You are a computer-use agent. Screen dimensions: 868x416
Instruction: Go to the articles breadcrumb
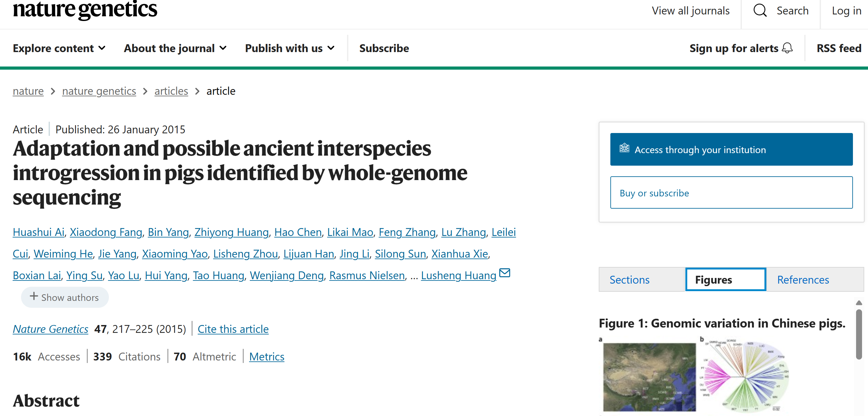(171, 91)
